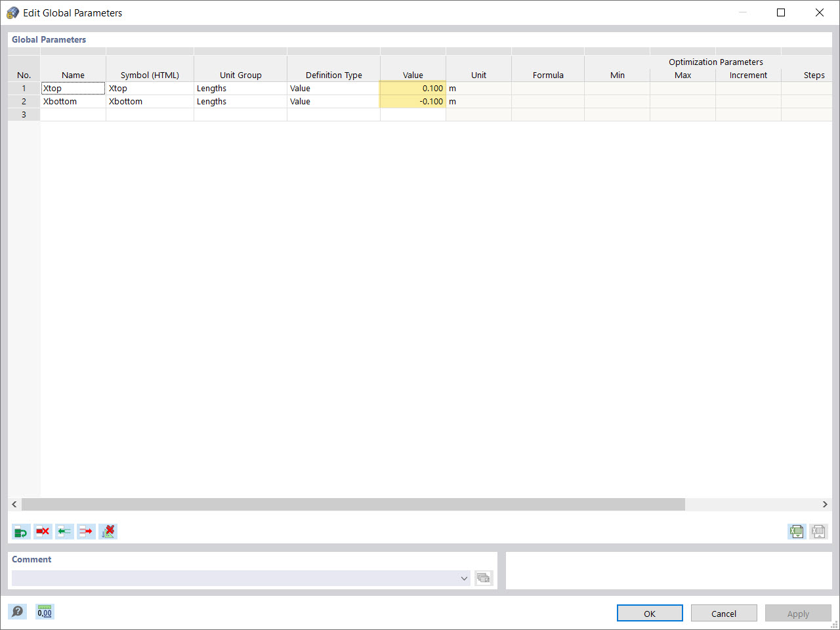The height and width of the screenshot is (630, 840).
Task: Dismiss the dialog with Cancel
Action: point(724,613)
